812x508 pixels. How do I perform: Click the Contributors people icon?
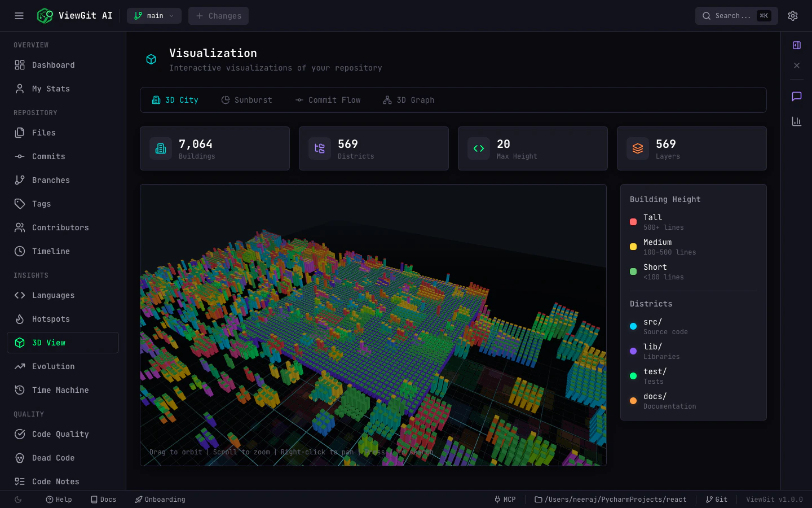click(x=20, y=227)
